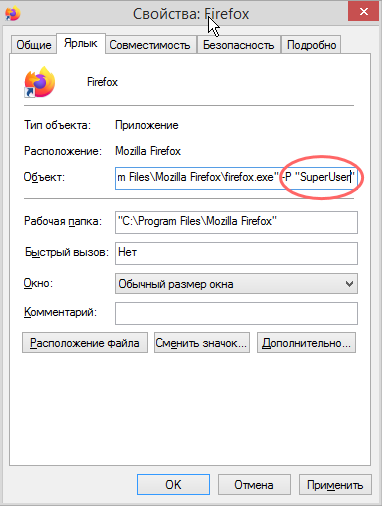Click the Применить button

(x=335, y=485)
